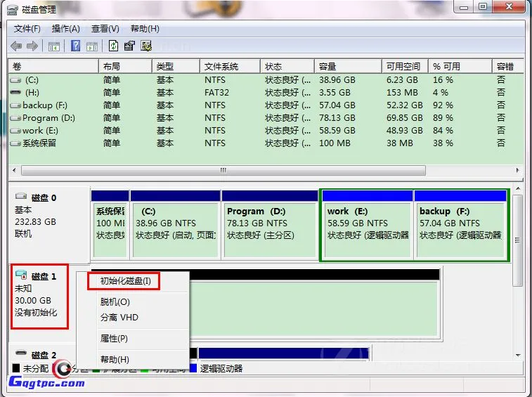Click the Disk Management title bar icon

pos(13,10)
